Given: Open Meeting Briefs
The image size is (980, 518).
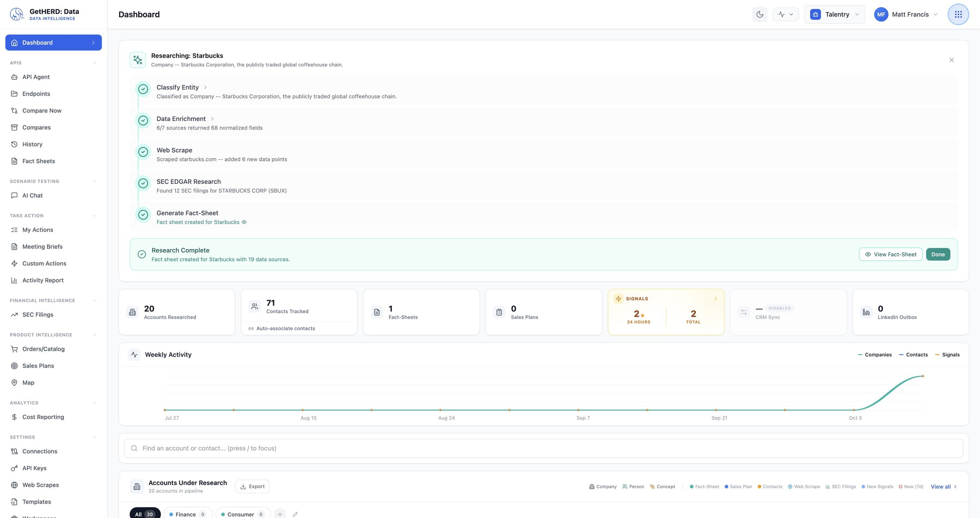Looking at the screenshot, I should click(53, 247).
